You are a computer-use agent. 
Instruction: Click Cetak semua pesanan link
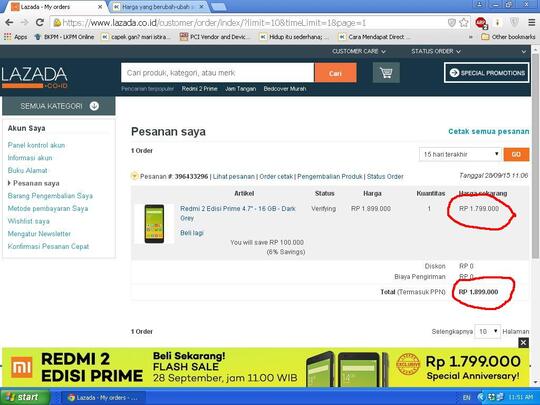[x=488, y=131]
